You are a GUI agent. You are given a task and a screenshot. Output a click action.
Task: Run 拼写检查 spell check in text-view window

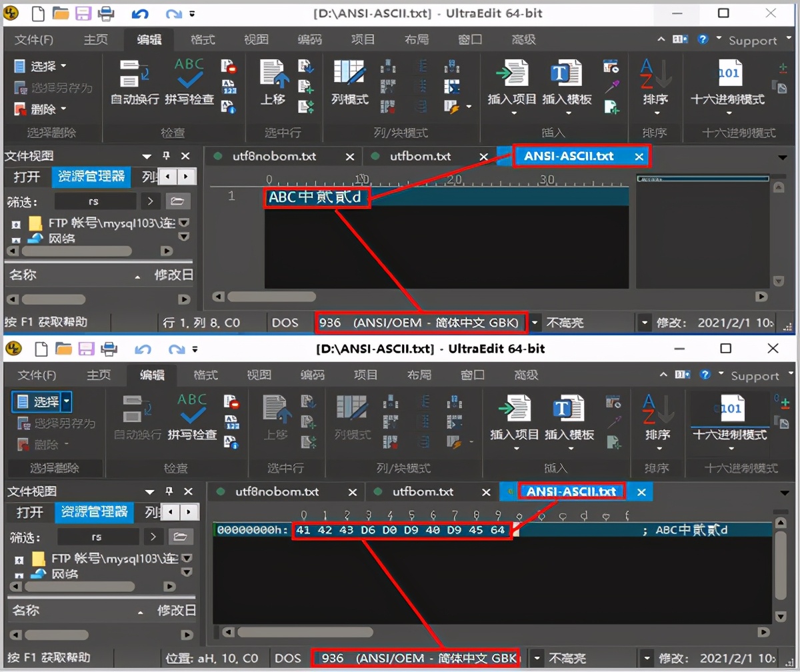tap(189, 82)
